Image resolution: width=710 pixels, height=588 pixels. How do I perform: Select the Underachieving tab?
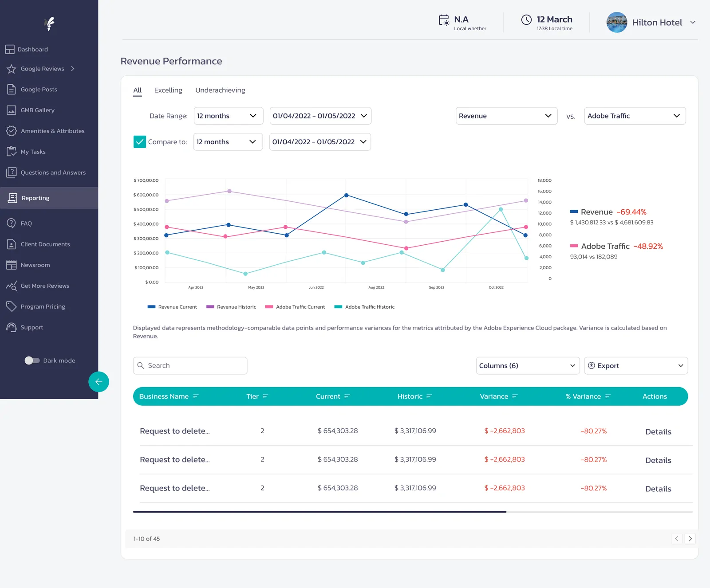pyautogui.click(x=220, y=90)
